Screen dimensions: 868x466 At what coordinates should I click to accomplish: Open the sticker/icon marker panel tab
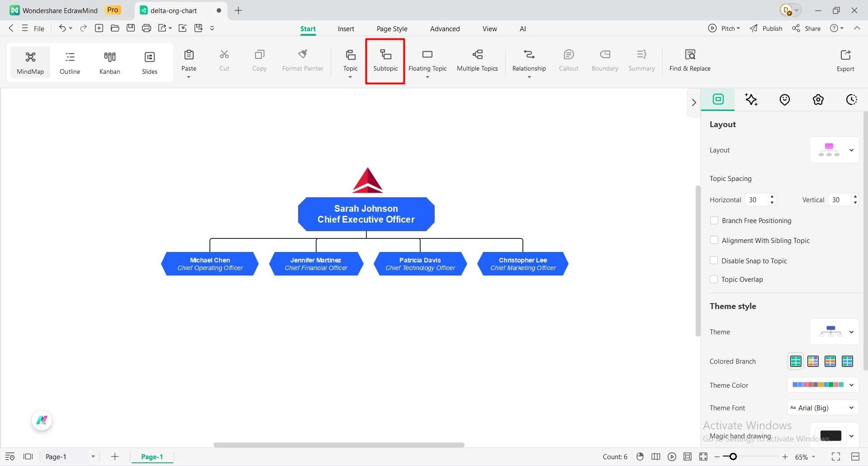click(x=785, y=100)
